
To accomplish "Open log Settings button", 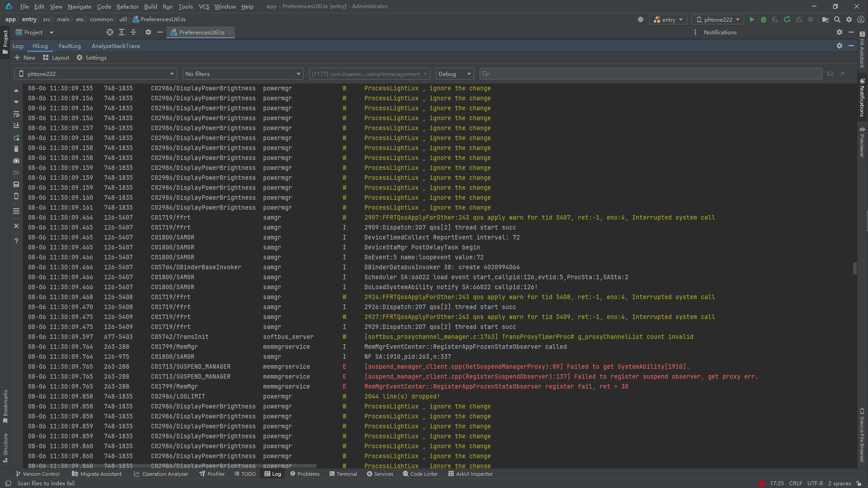I will click(91, 57).
